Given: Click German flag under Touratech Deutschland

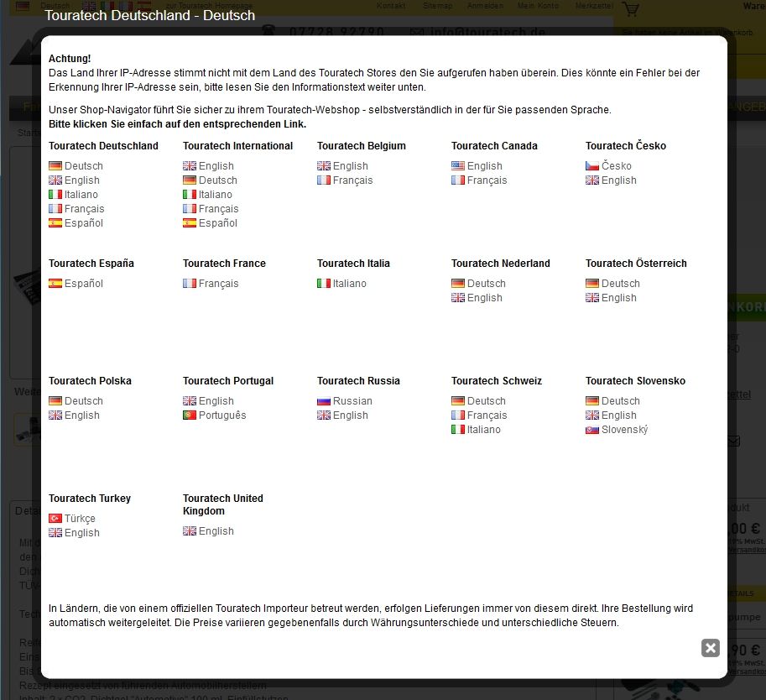Looking at the screenshot, I should (55, 166).
